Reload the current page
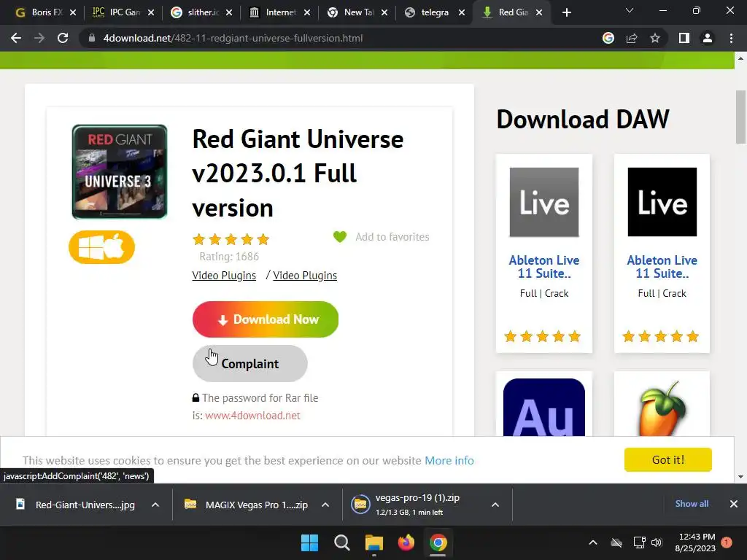 (x=63, y=38)
